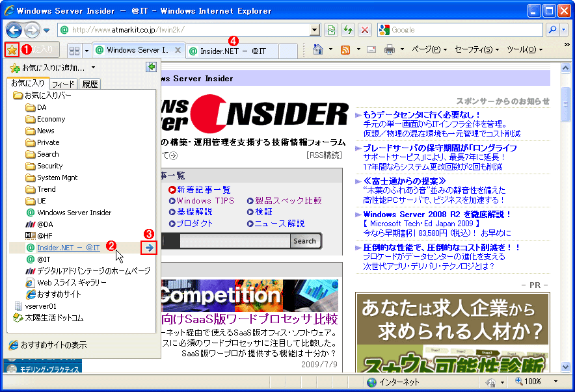Image resolution: width=575 pixels, height=392 pixels.
Task: Expand the address bar dropdown list
Action: pos(315,30)
